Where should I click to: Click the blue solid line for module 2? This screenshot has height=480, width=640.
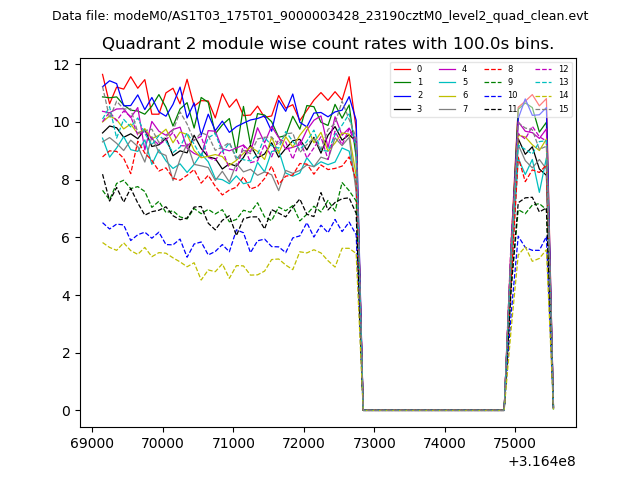[402, 95]
